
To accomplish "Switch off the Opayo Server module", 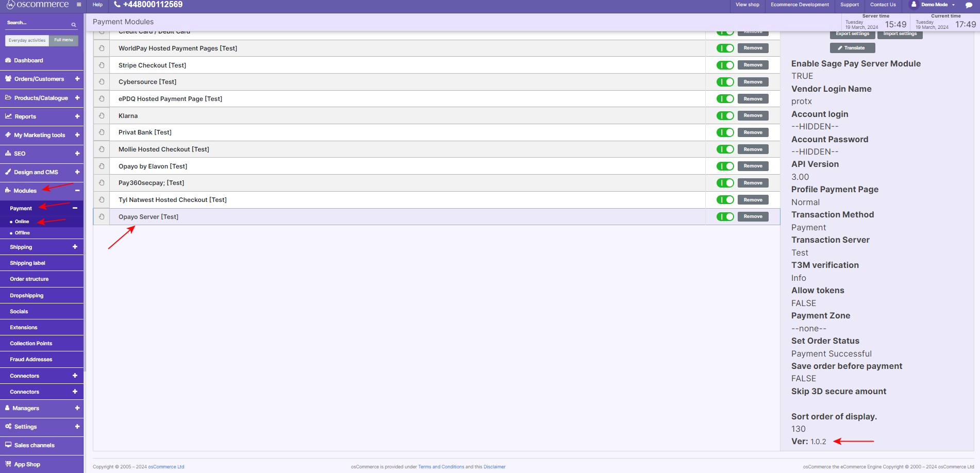I will (725, 217).
